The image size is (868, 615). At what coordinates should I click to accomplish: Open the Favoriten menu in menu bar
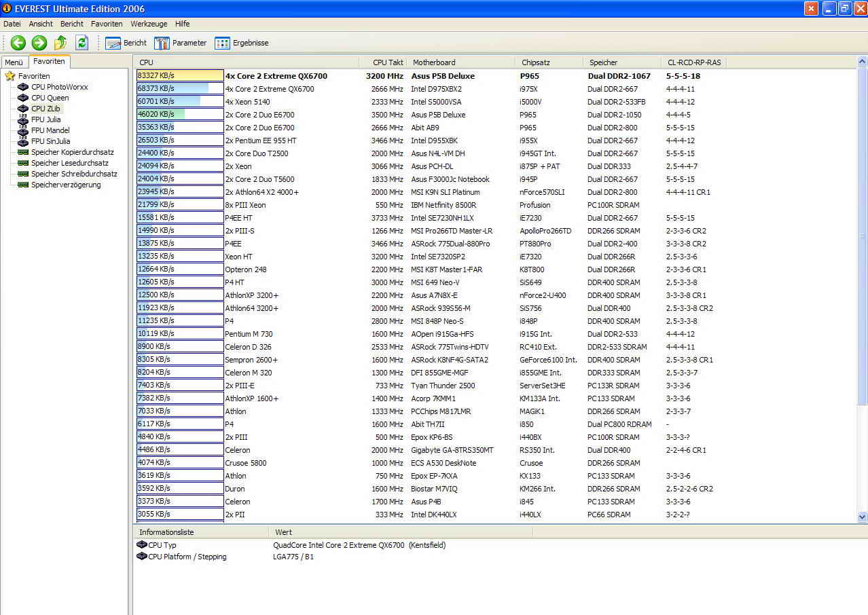tap(107, 24)
